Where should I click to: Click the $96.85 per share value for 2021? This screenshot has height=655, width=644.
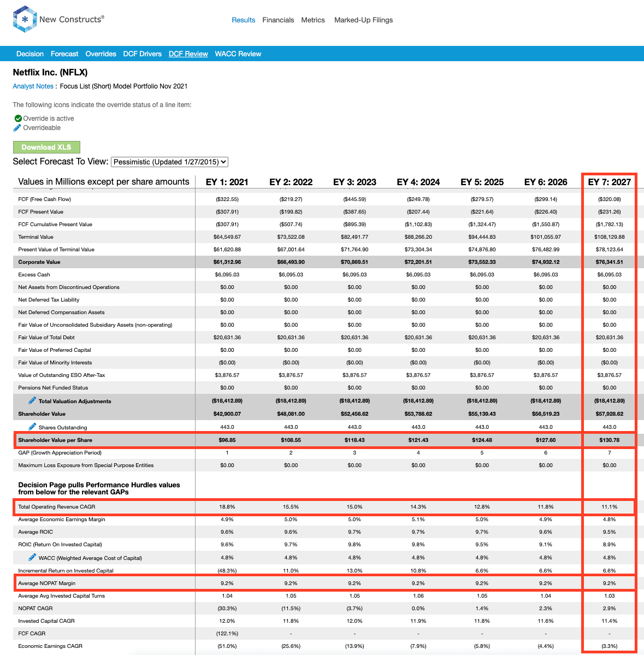(227, 440)
